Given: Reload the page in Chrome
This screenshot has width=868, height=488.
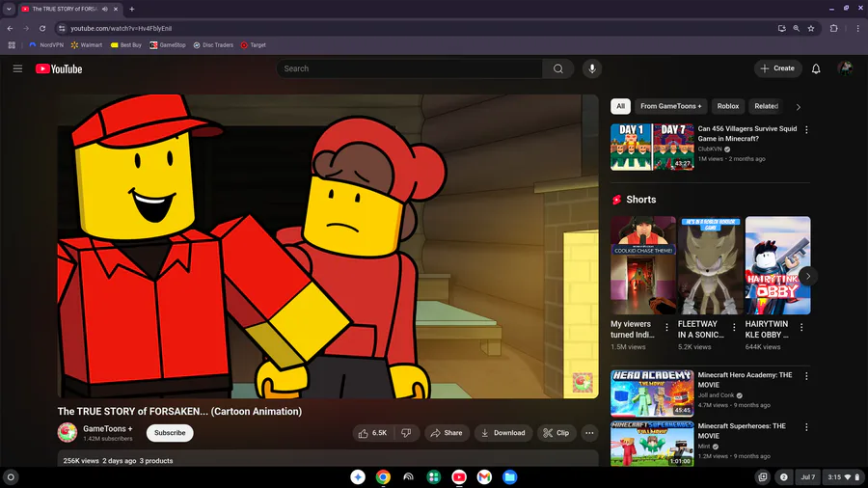Looking at the screenshot, I should [x=42, y=28].
